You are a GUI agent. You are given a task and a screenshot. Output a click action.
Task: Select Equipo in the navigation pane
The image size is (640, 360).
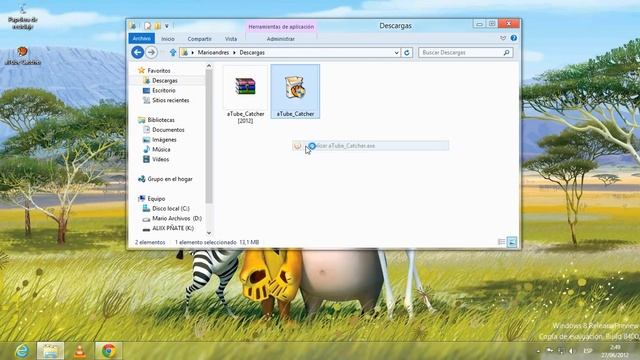click(x=156, y=198)
